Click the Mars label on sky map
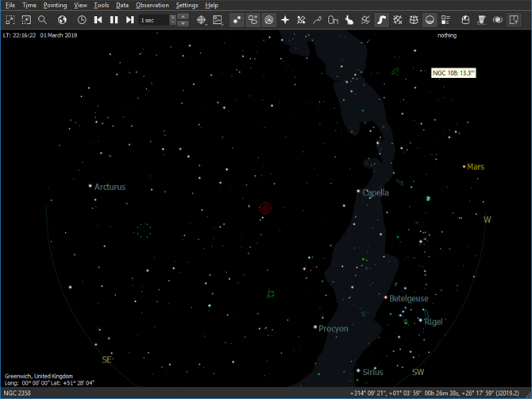 476,167
